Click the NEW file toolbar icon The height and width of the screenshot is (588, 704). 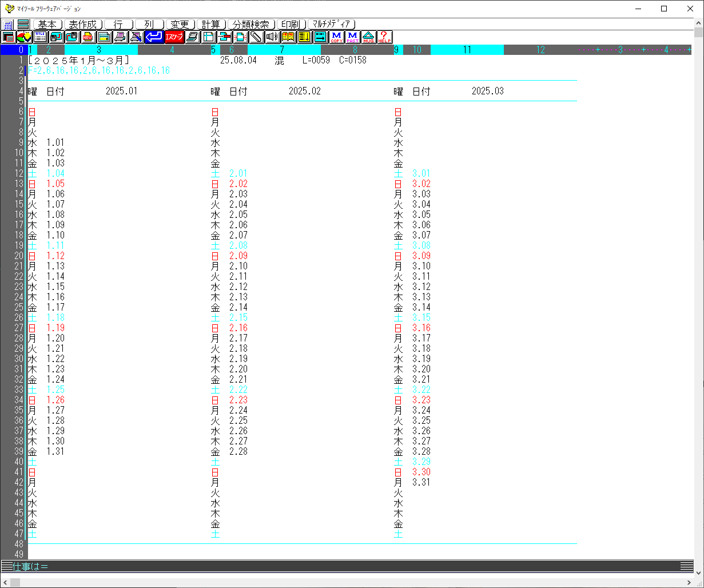(x=88, y=37)
